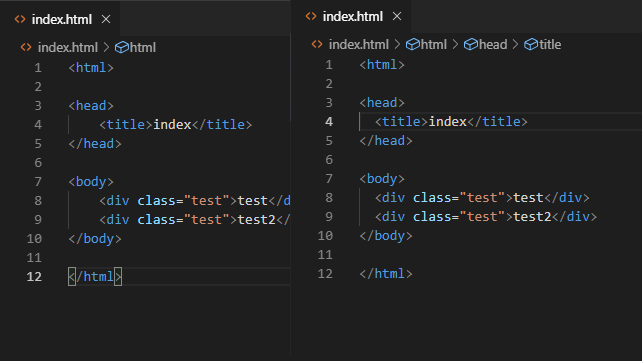Click index.html in left editor breadcrumb
This screenshot has width=642, height=361.
tap(68, 47)
